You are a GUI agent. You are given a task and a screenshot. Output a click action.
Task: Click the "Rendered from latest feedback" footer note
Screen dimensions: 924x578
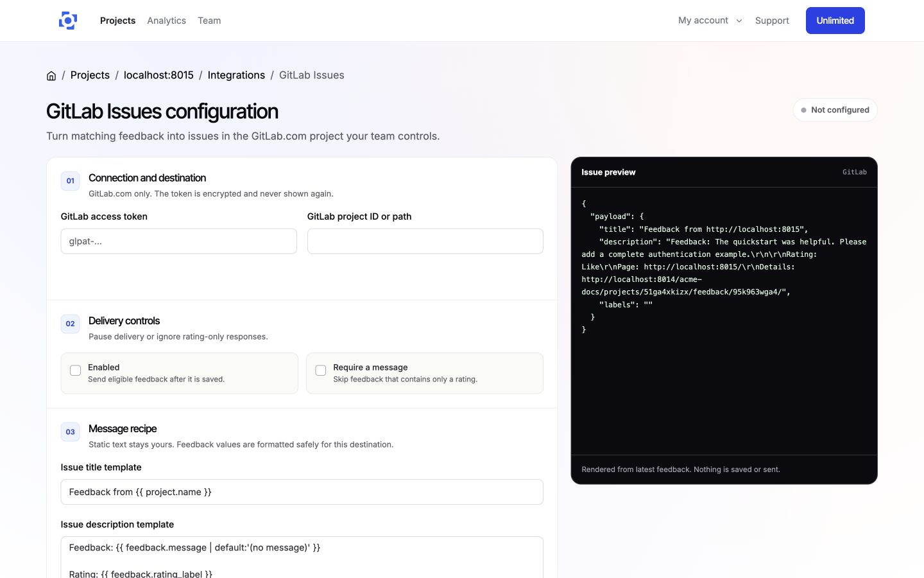pos(681,469)
